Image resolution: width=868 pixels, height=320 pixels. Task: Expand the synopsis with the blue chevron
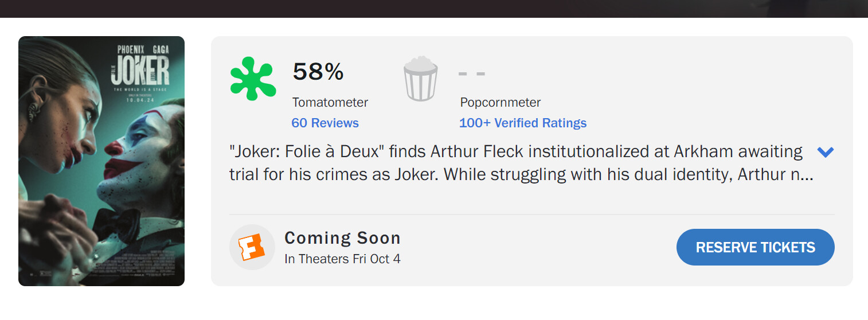click(x=825, y=152)
